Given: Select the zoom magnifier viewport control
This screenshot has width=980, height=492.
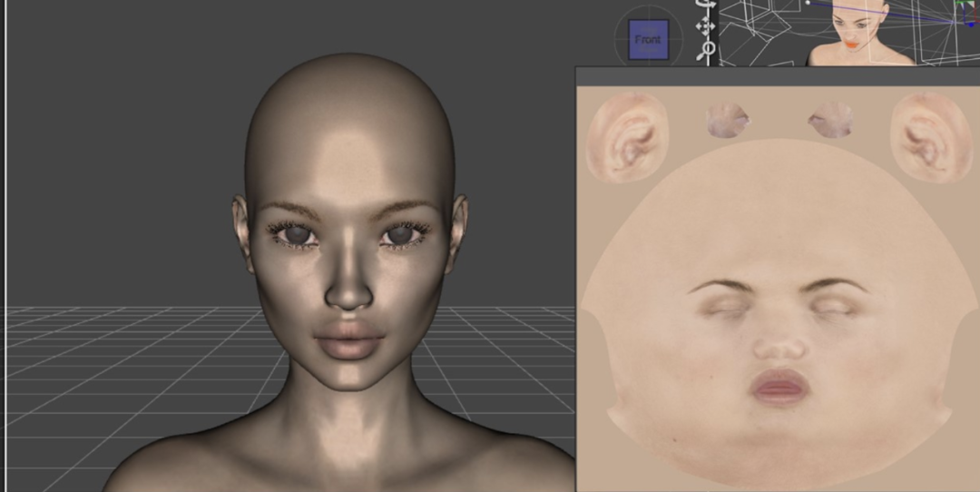Looking at the screenshot, I should pyautogui.click(x=707, y=50).
